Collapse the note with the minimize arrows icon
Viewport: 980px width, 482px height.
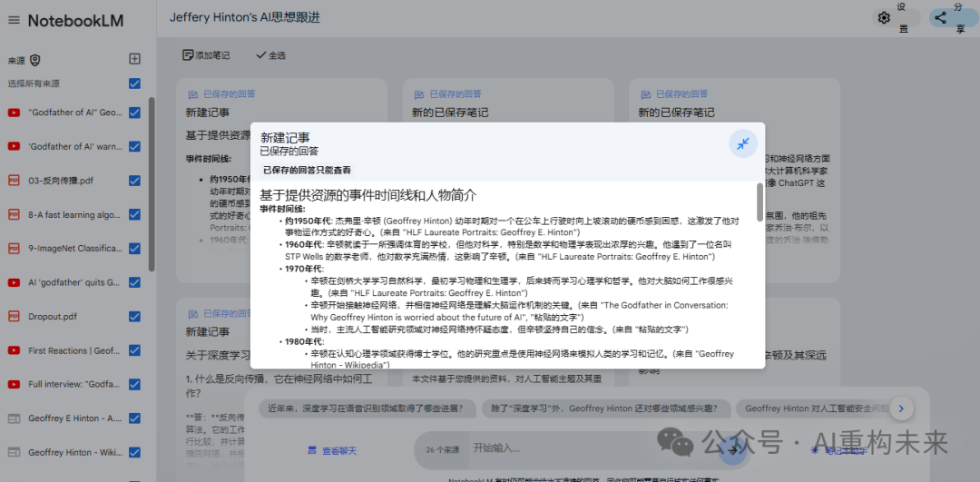click(x=742, y=143)
